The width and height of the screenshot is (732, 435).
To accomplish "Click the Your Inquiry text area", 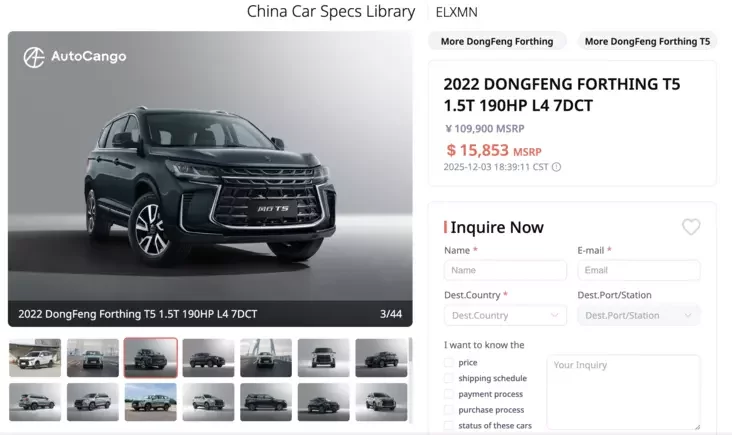I will point(623,392).
